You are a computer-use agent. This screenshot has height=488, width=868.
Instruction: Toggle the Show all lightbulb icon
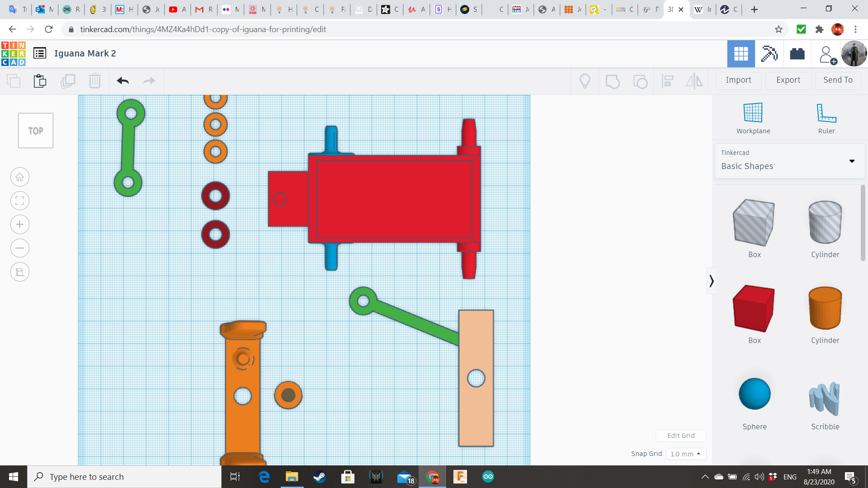coord(585,81)
